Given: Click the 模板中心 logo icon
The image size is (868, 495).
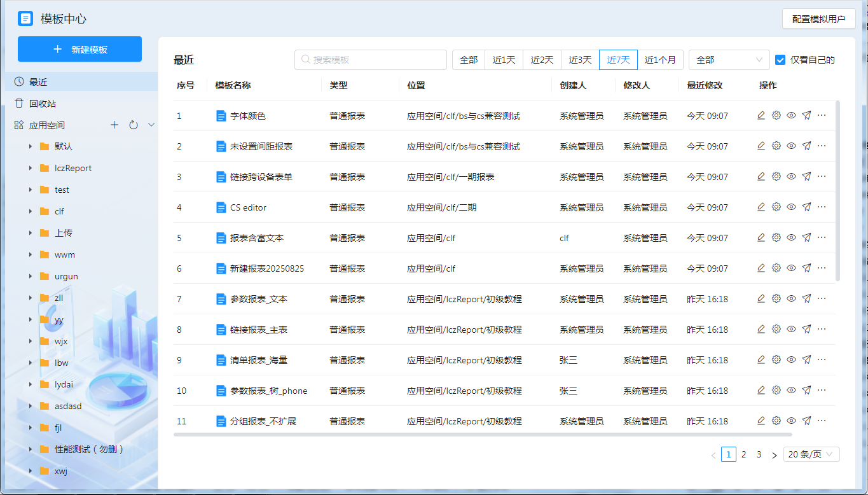Looking at the screenshot, I should click(x=25, y=18).
